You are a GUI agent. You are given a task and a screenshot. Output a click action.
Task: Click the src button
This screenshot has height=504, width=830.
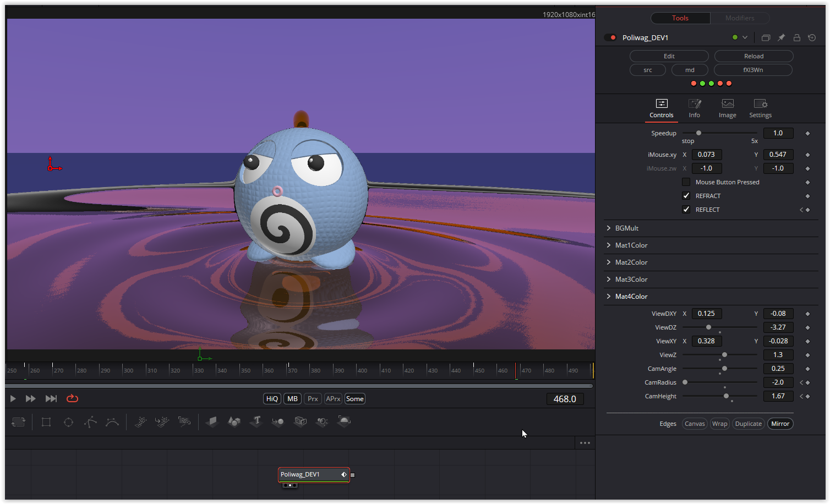(648, 70)
